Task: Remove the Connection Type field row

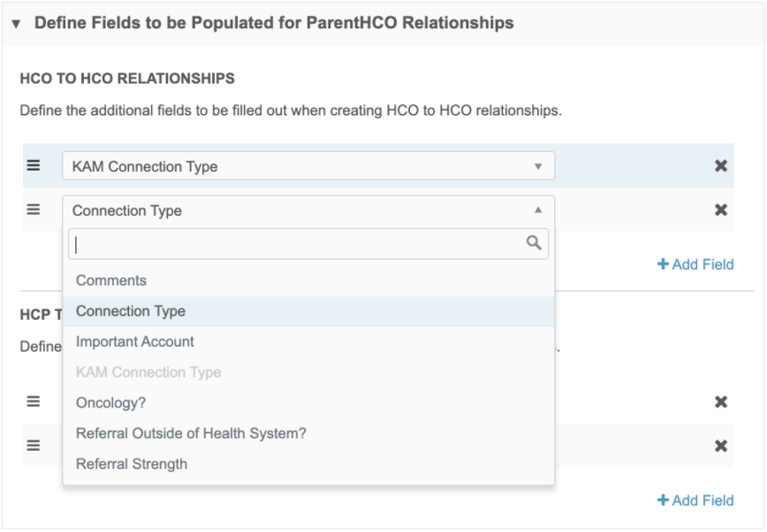Action: click(x=721, y=210)
